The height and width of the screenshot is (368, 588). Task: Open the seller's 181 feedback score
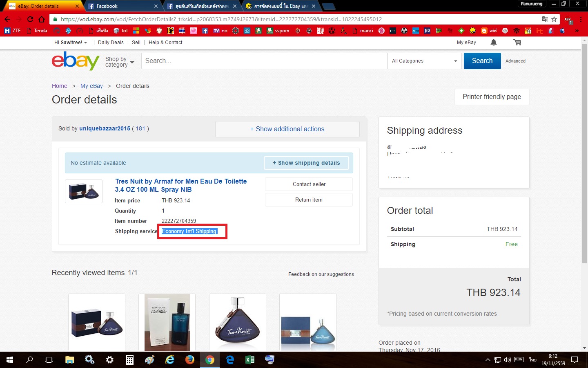tap(140, 128)
